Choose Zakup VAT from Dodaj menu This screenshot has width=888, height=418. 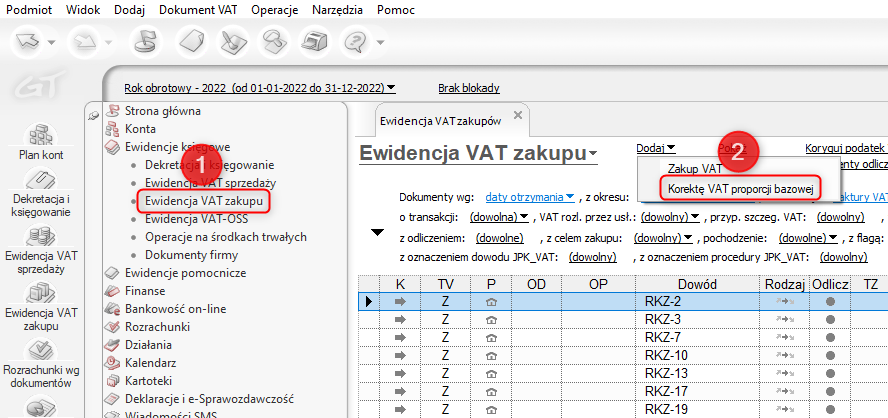695,168
